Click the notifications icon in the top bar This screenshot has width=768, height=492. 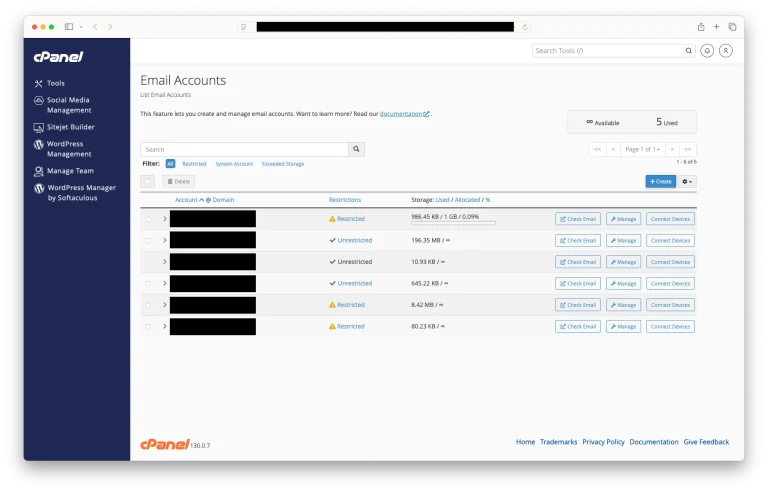point(707,50)
